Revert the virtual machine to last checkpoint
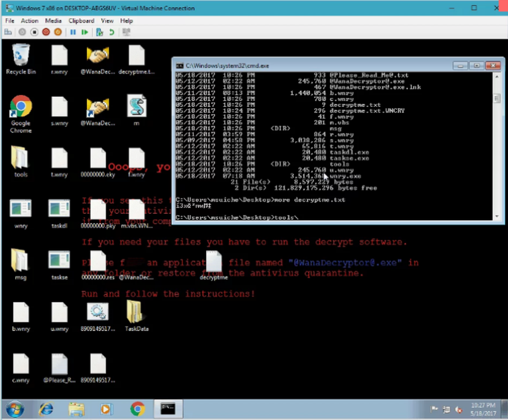This screenshot has width=508, height=420. pyautogui.click(x=111, y=32)
